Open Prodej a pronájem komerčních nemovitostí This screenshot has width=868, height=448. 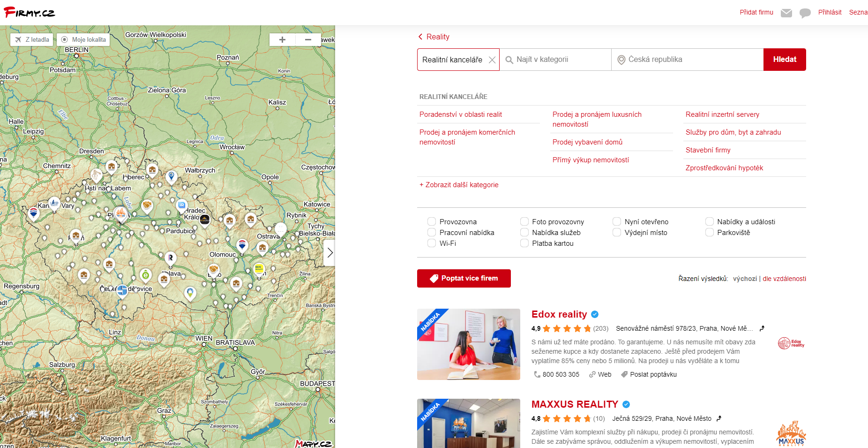467,137
